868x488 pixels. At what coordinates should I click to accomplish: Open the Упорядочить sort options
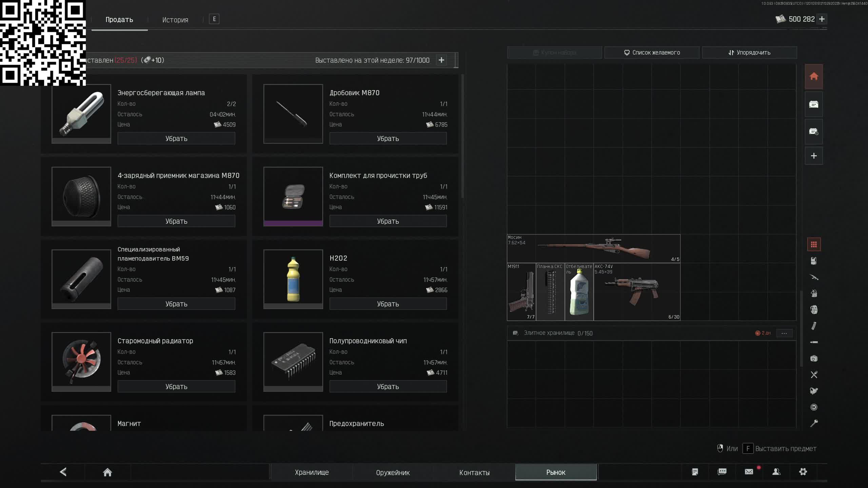[x=749, y=53]
